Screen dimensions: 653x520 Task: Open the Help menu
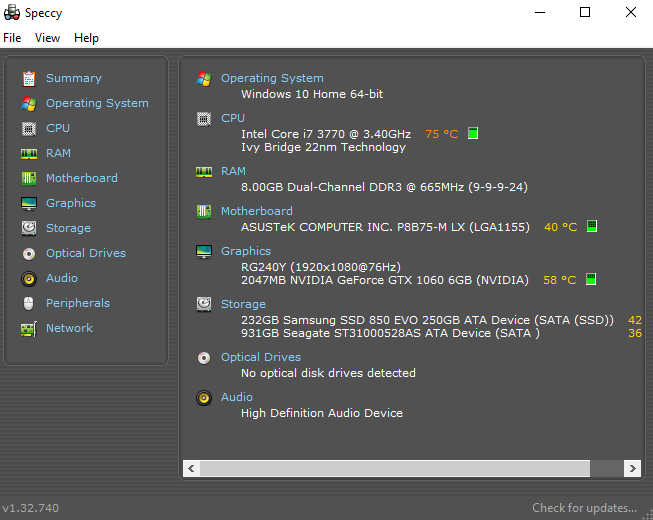point(86,38)
